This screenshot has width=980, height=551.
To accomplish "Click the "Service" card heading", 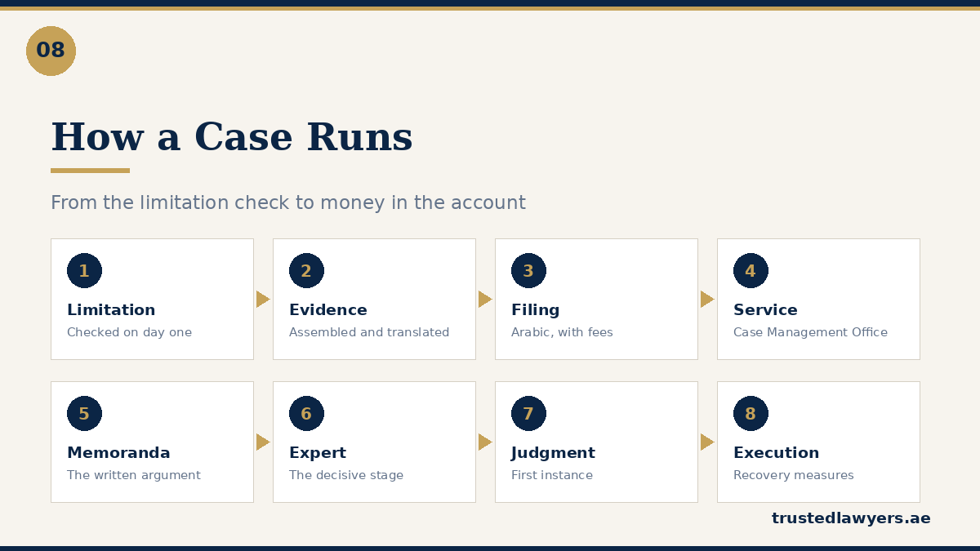I will pos(765,310).
